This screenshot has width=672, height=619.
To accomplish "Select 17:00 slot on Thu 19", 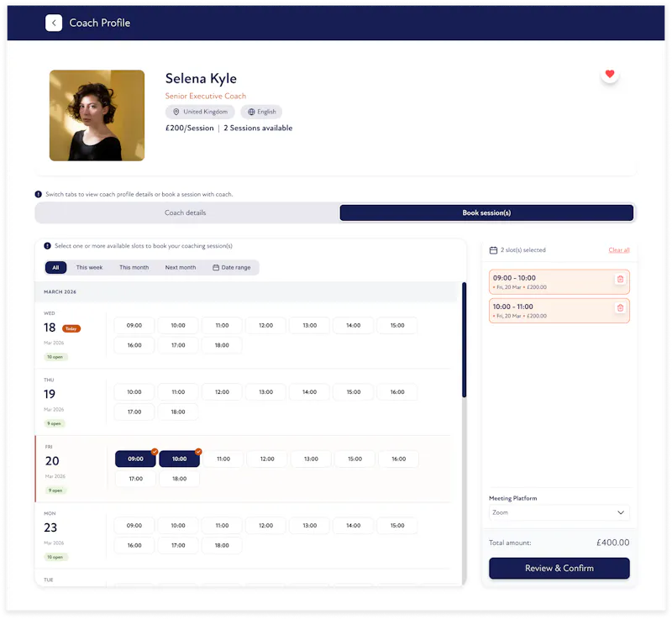I will [x=134, y=412].
